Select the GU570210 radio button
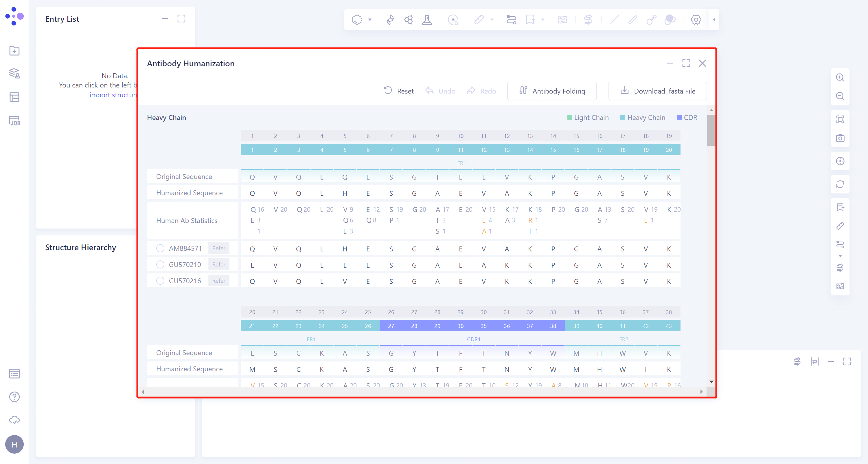Viewport: 868px width, 464px height. tap(160, 264)
